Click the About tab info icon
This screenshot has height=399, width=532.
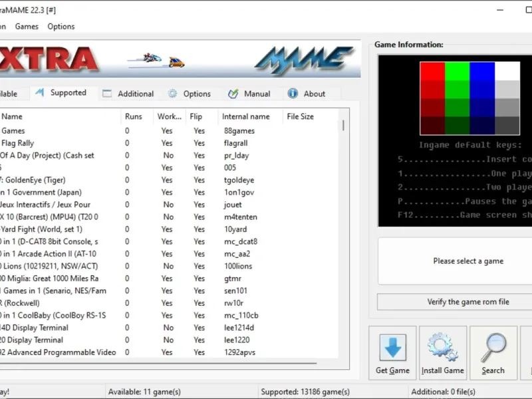click(x=293, y=93)
